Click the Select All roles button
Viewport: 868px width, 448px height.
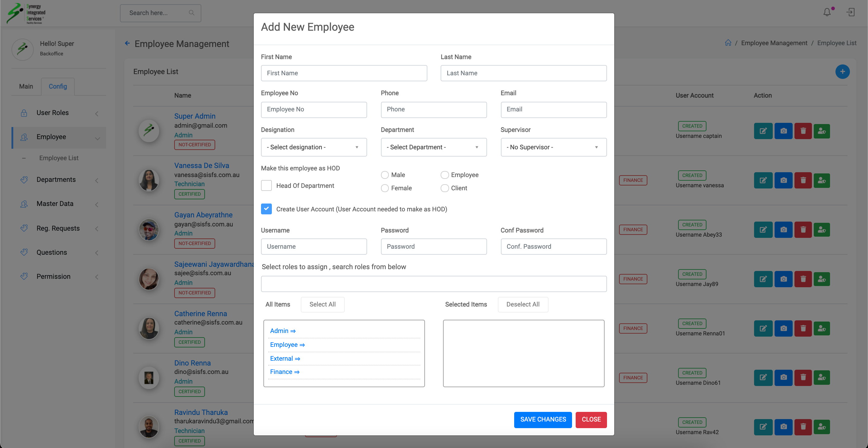tap(322, 304)
